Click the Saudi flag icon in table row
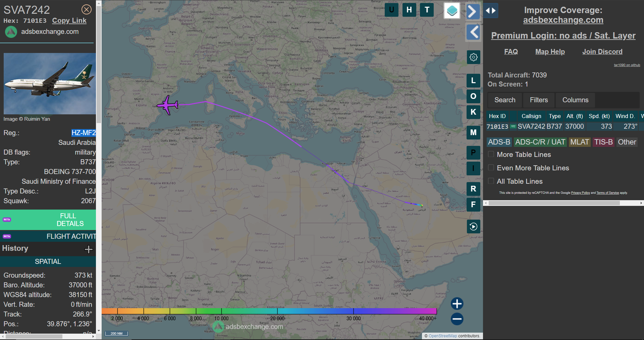Image resolution: width=644 pixels, height=340 pixels. pyautogui.click(x=513, y=126)
